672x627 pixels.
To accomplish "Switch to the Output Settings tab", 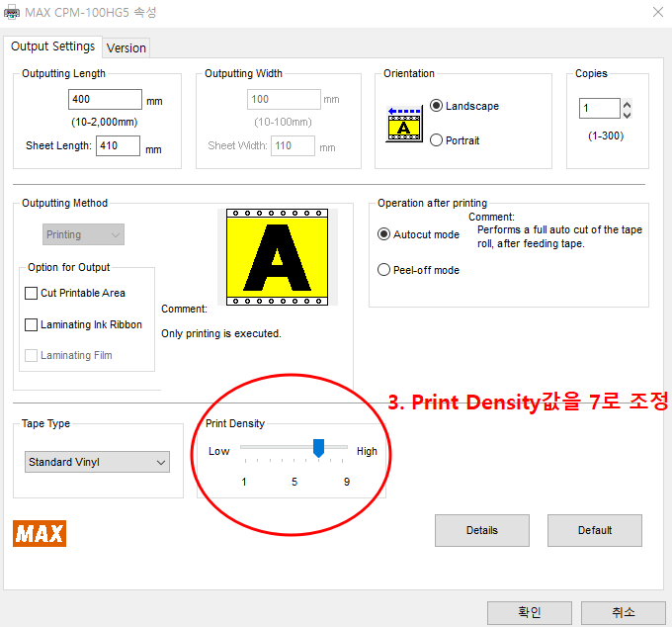I will [52, 46].
